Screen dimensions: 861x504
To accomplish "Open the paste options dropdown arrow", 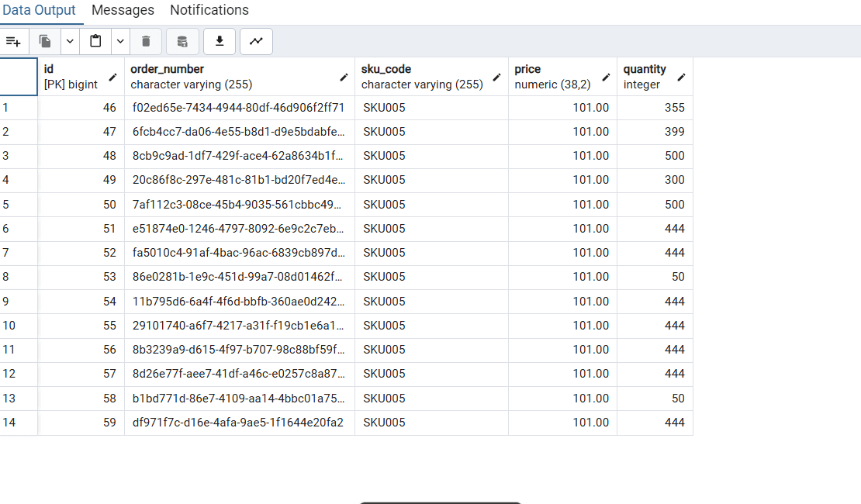I will pos(120,41).
